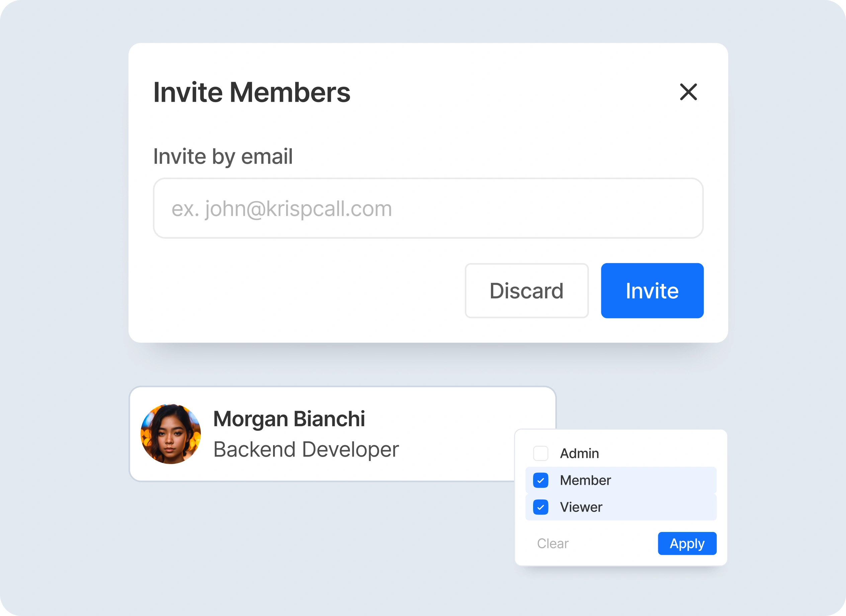846x616 pixels.
Task: Uncheck the Member checkbox
Action: tap(540, 480)
